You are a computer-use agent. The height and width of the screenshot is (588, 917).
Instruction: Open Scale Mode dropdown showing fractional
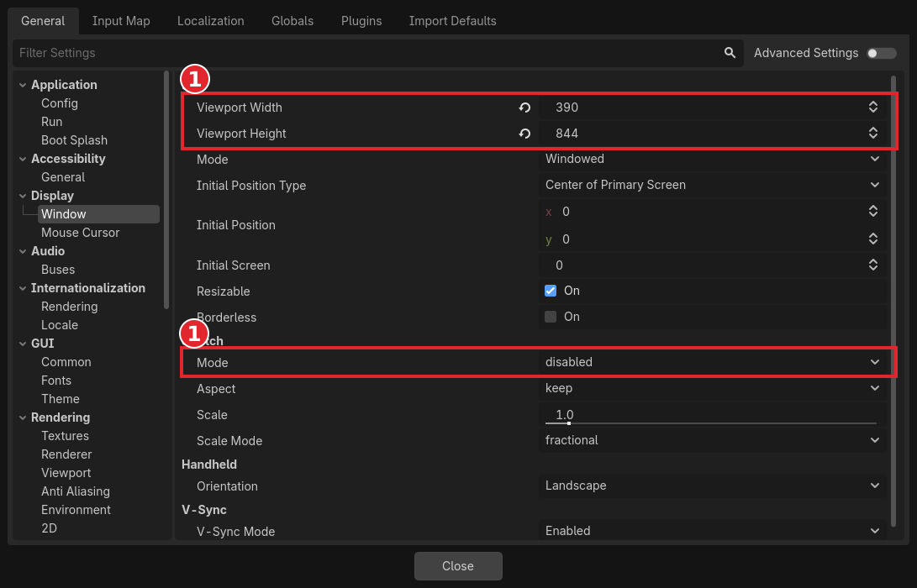pos(712,440)
